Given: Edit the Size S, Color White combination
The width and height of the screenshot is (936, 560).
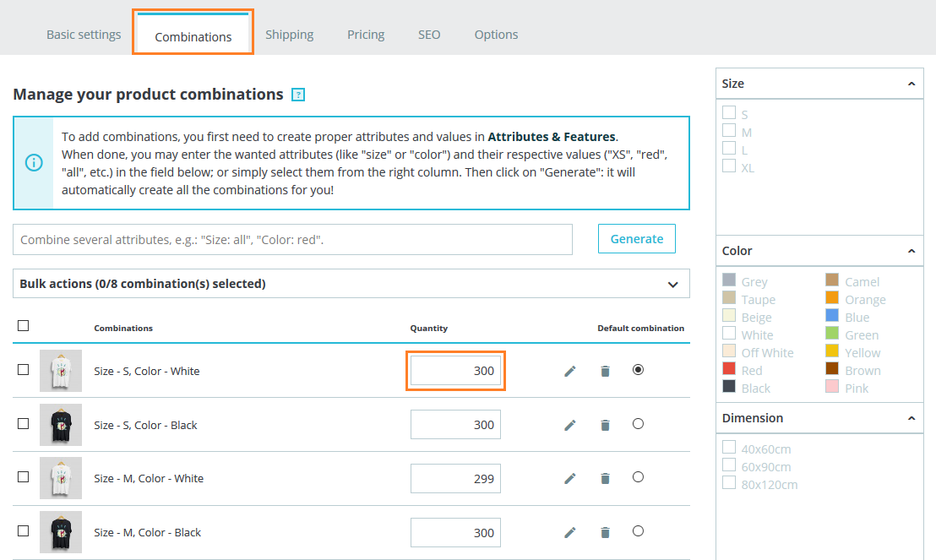Looking at the screenshot, I should point(570,371).
